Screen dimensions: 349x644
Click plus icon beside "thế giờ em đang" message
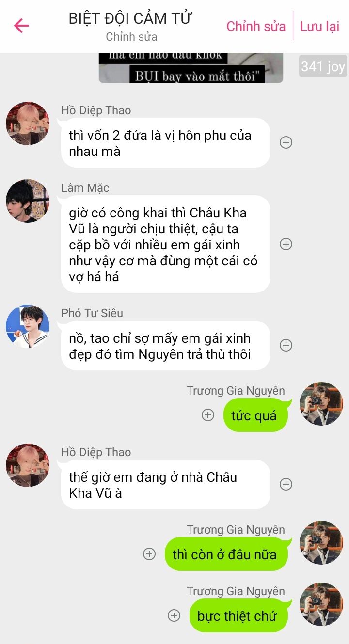[x=286, y=484]
